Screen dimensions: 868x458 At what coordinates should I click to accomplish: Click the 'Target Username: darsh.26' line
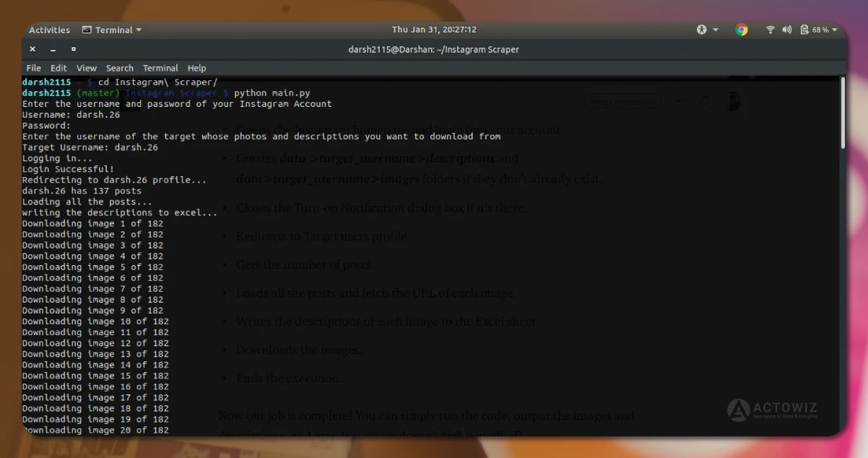[x=90, y=147]
